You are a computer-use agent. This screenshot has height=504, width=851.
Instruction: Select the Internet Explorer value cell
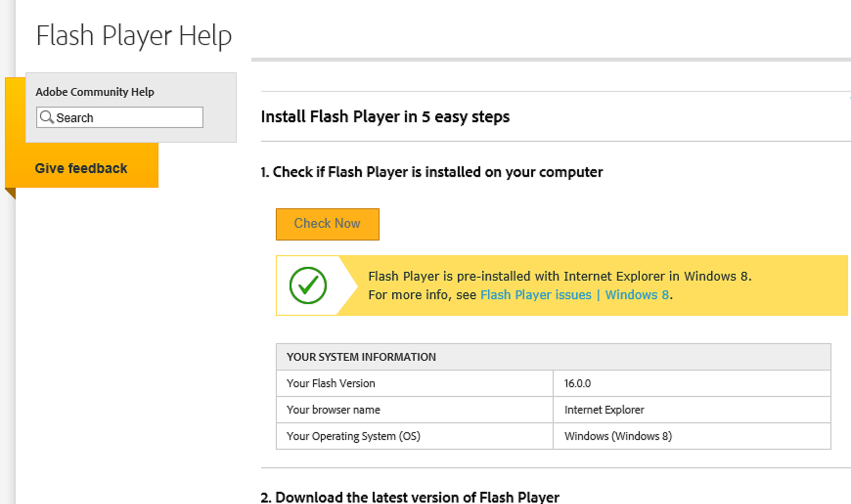(x=604, y=410)
